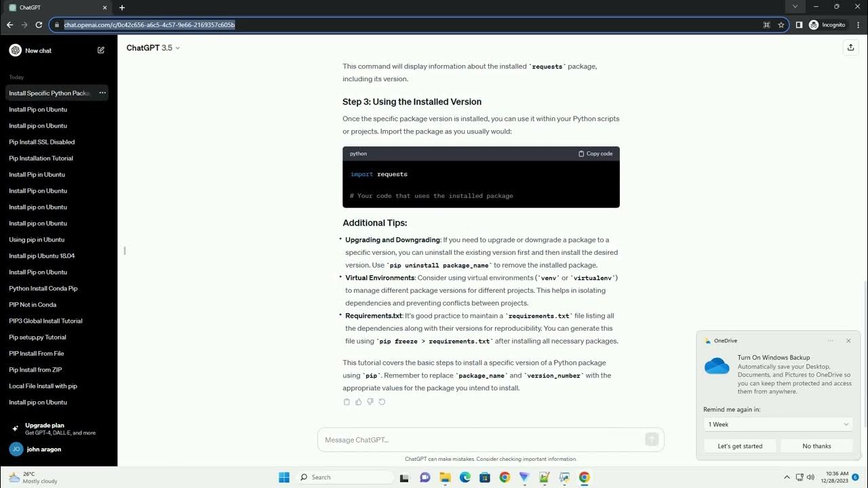Click the Additional Tips heading
The width and height of the screenshot is (868, 488).
click(x=375, y=223)
